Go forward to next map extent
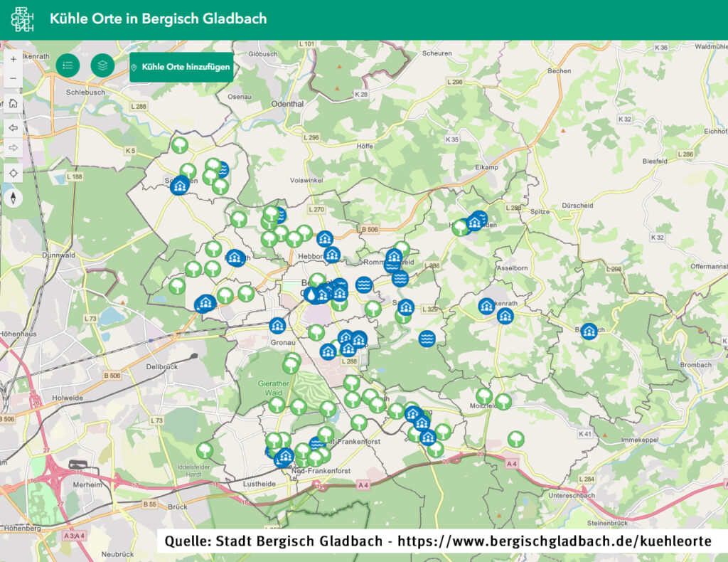The height and width of the screenshot is (562, 728). 13,147
